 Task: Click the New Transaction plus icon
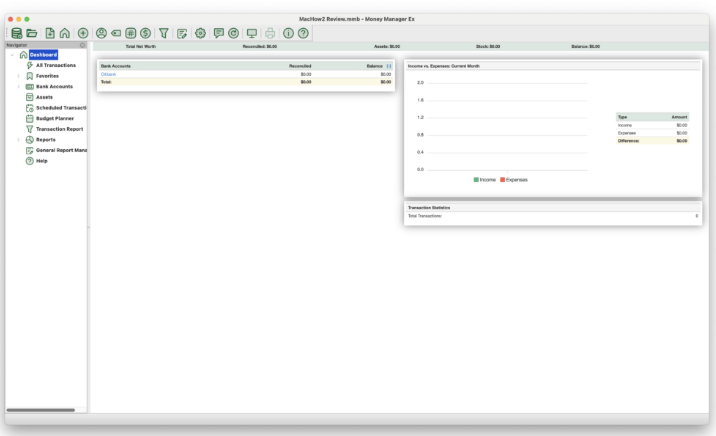(x=83, y=33)
